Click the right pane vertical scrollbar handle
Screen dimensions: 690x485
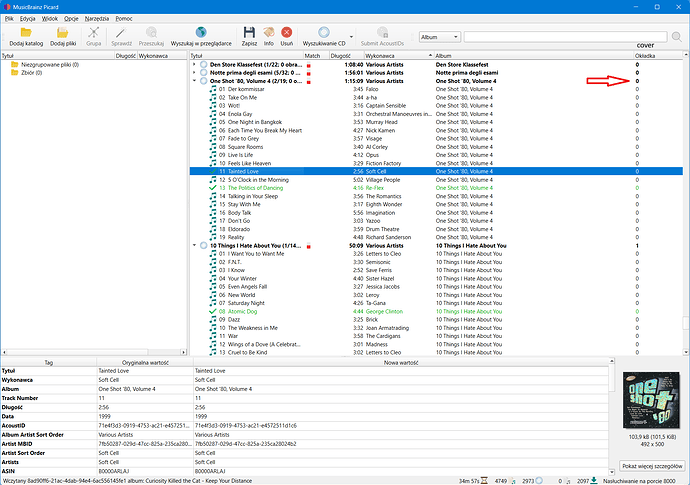point(686,323)
